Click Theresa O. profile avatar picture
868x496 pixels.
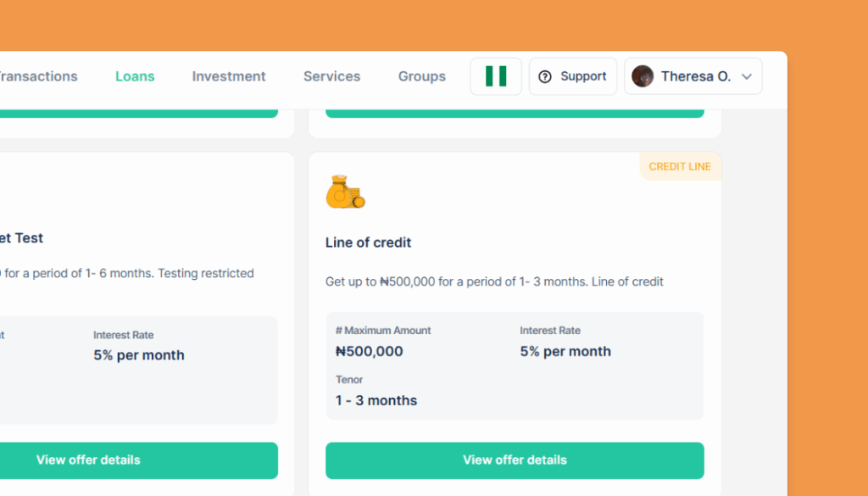click(643, 76)
